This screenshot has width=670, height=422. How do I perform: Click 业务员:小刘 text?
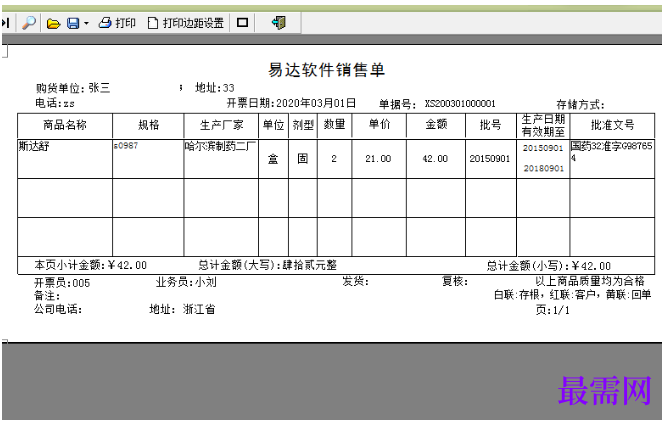tap(186, 282)
